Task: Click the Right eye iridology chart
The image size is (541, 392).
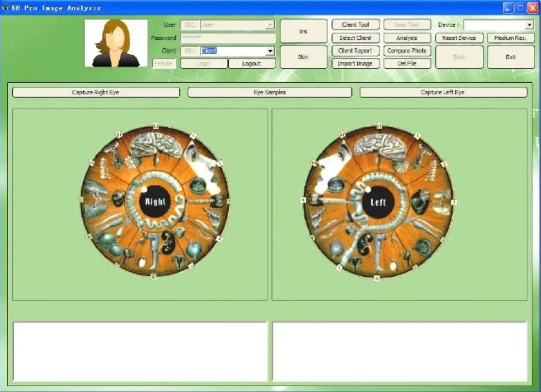Action: 155,201
